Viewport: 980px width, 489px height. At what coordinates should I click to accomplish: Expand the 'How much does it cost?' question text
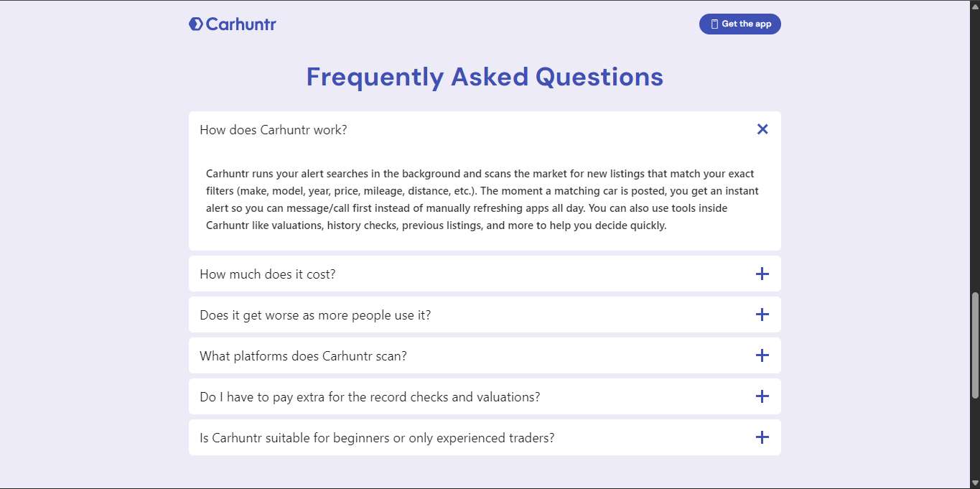pyautogui.click(x=268, y=274)
